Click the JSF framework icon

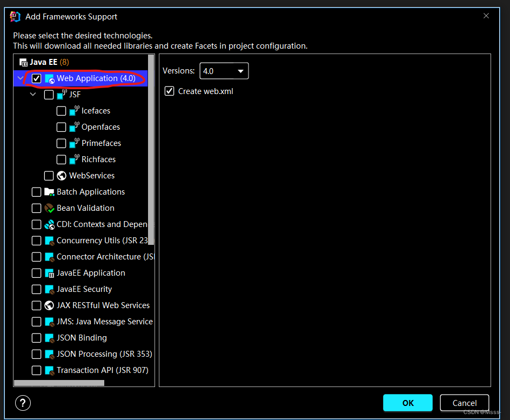pos(62,95)
